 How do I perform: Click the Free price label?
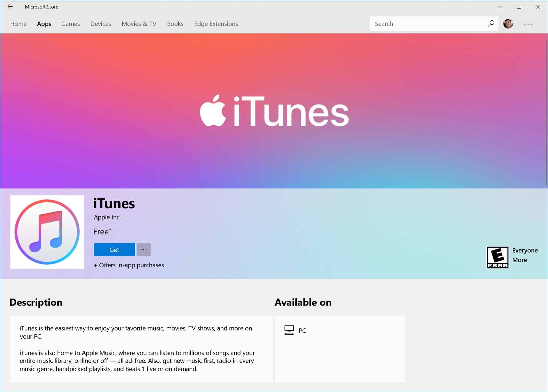pyautogui.click(x=102, y=231)
